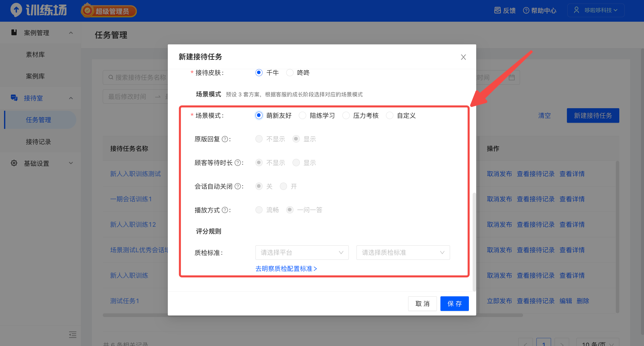Click 查看详情 in the 一期会话训练1 row
Screen dimensions: 644x346
tap(572, 199)
